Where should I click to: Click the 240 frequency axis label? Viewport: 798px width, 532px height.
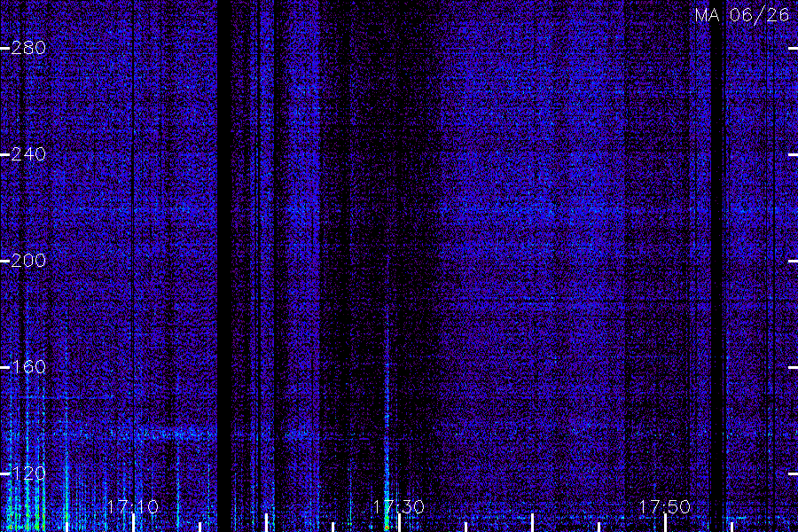coord(28,154)
